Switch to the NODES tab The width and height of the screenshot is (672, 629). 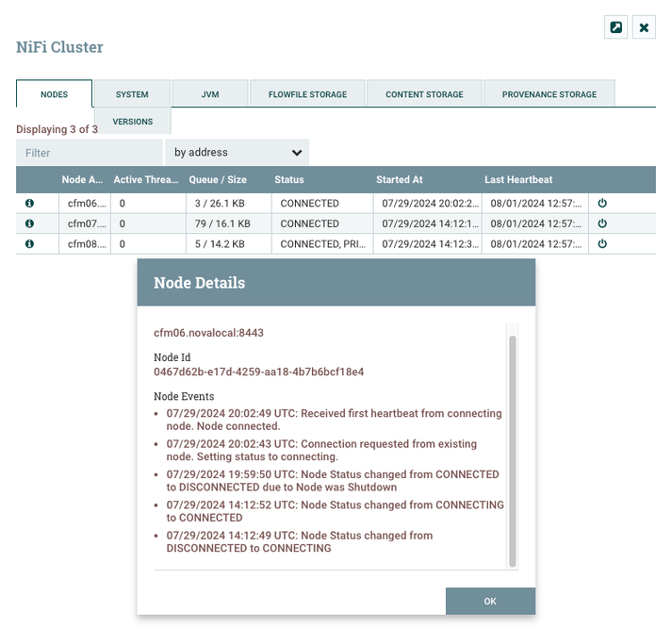coord(54,94)
